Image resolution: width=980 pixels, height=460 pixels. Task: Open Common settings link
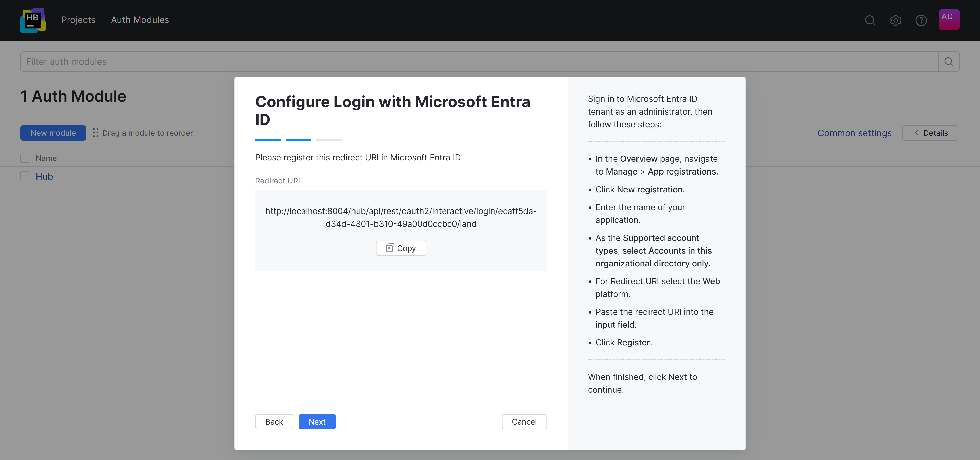(854, 133)
